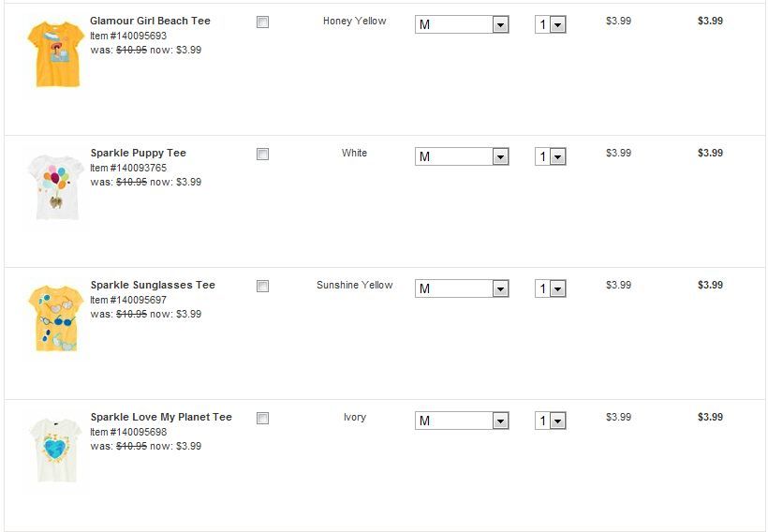This screenshot has height=532, width=768.
Task: Open quantity dropdown for Glamour Girl Beach Tee
Action: coord(551,25)
